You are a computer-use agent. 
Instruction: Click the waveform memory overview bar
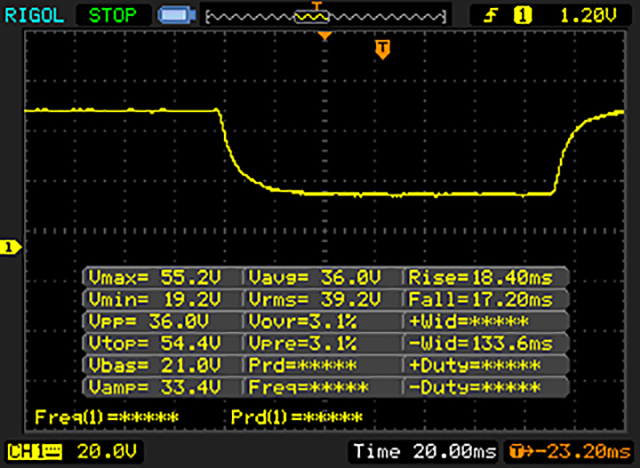click(326, 17)
